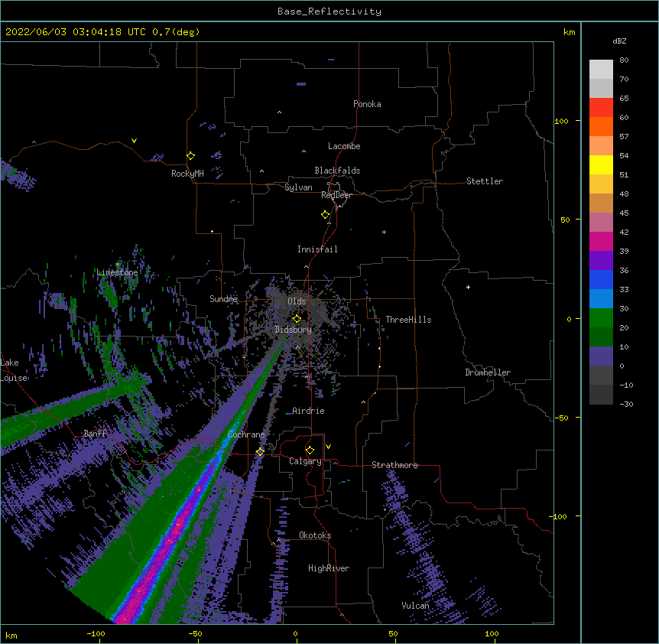Click the 65 dBZ red legend swatch

tap(601, 108)
